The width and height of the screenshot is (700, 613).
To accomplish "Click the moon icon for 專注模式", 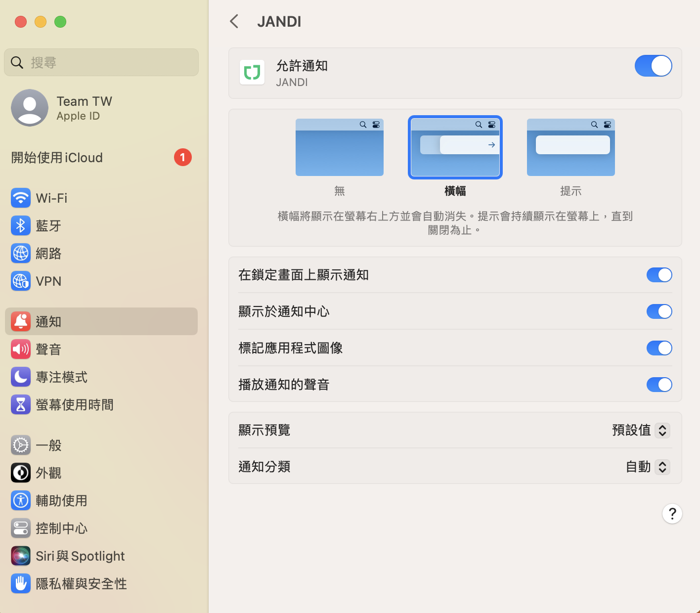I will (x=21, y=377).
